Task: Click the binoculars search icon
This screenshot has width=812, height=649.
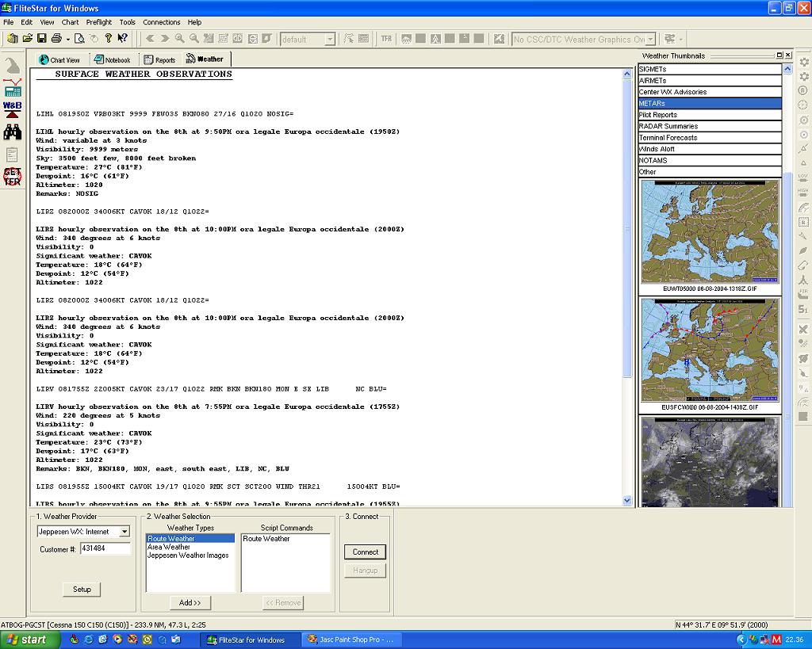Action: [13, 132]
